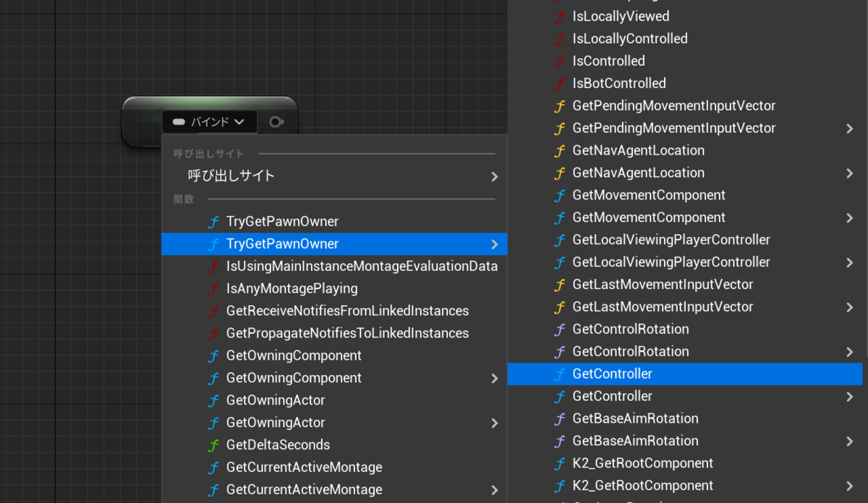Select IsControlled from the function list
The height and width of the screenshot is (503, 868).
point(608,61)
